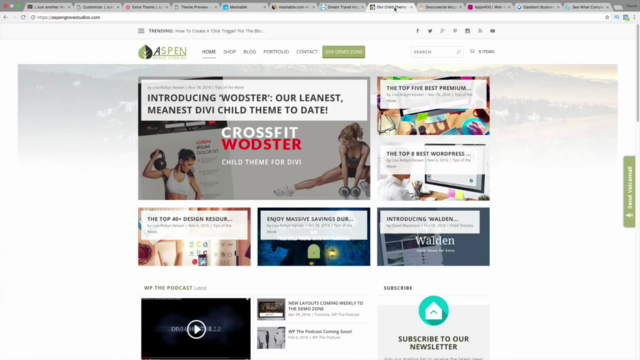Click the address bar URL
640x360 pixels.
click(x=68, y=17)
